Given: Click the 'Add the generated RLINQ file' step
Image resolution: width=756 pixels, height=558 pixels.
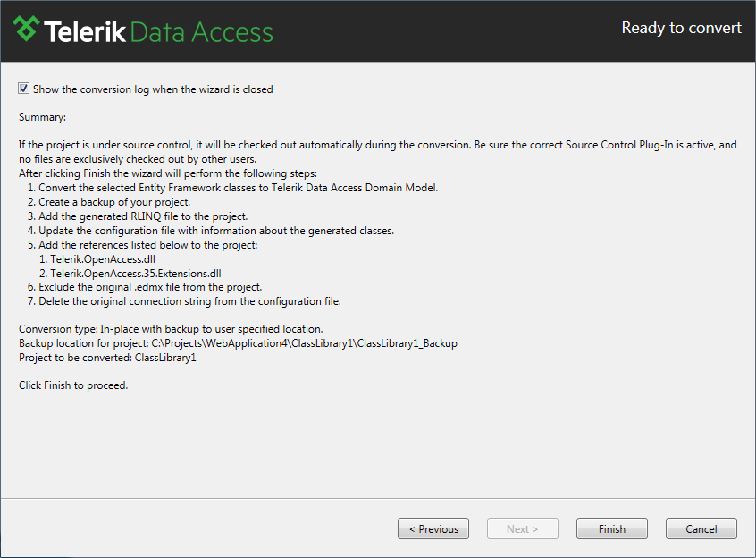Looking at the screenshot, I should pos(138,216).
